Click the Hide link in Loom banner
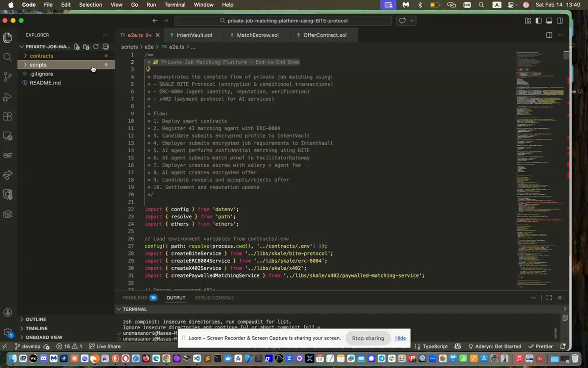 pos(400,338)
